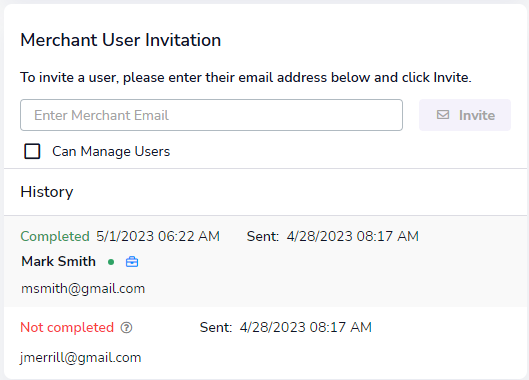Click the help icon next to Not completed

tap(127, 327)
